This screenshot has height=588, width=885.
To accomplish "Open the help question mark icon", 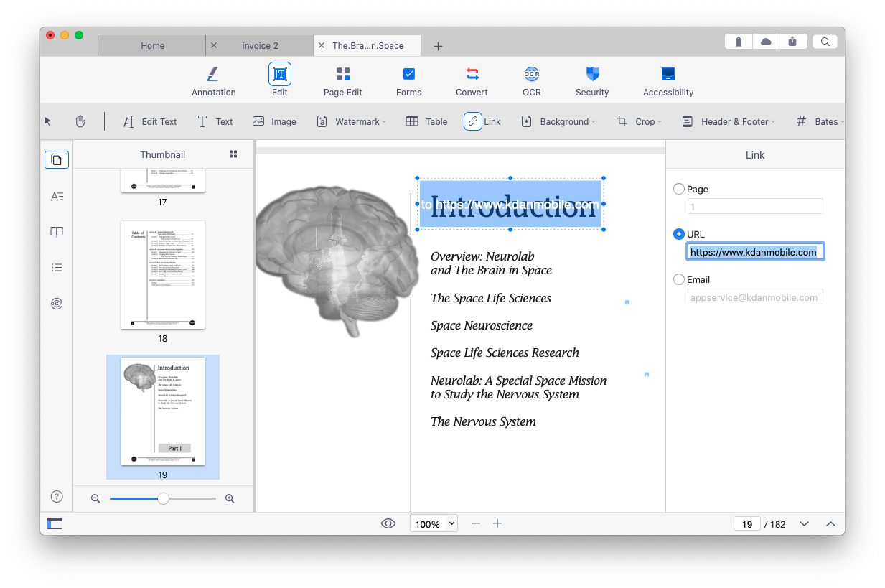I will point(57,497).
